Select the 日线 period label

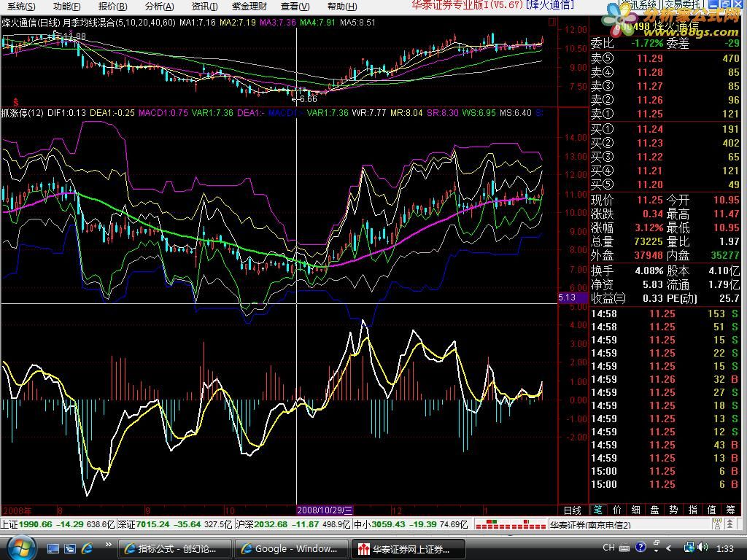[572, 510]
